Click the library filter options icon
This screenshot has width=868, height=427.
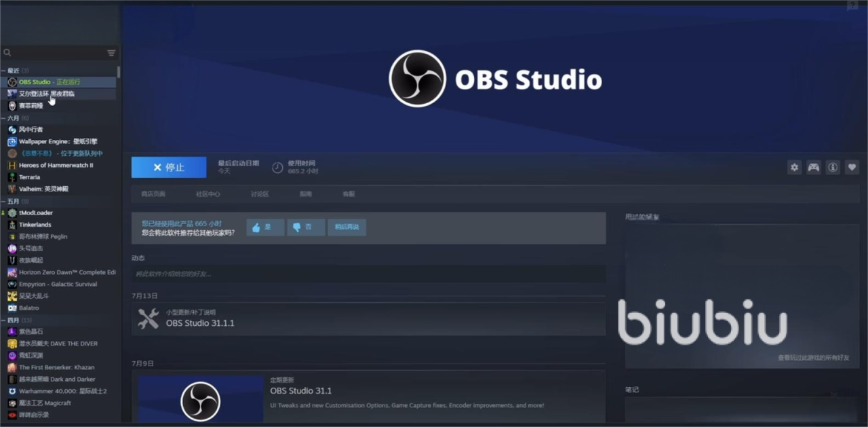pos(111,53)
